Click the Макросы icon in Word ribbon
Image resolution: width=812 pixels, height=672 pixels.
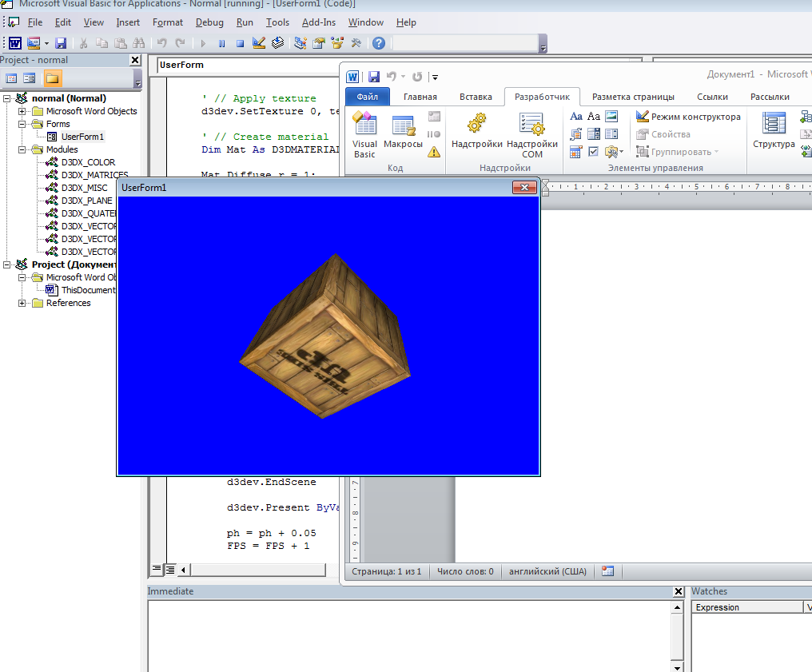point(403,133)
